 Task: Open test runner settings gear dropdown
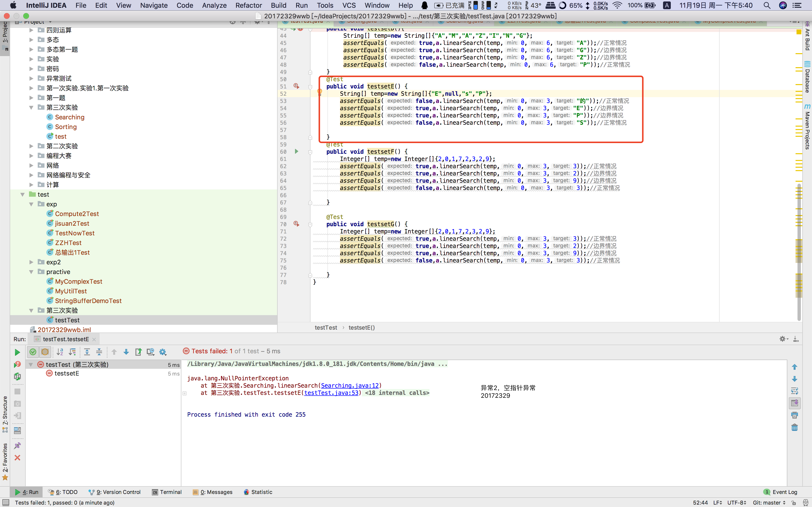click(163, 352)
